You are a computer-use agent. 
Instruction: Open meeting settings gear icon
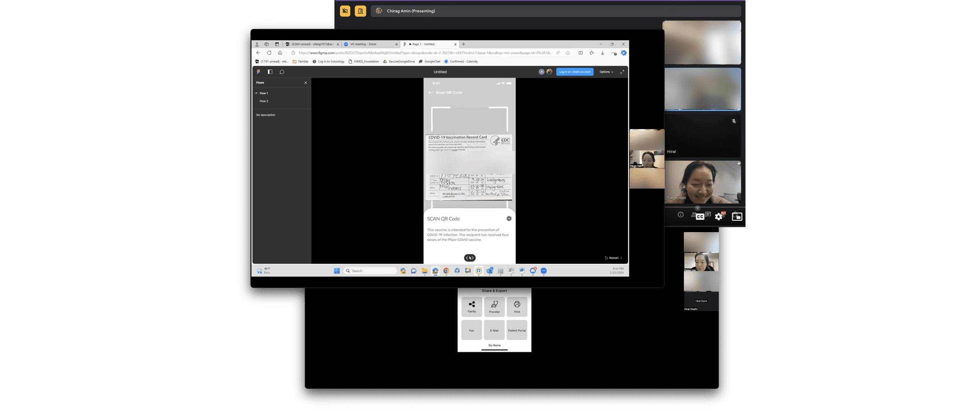pyautogui.click(x=719, y=216)
